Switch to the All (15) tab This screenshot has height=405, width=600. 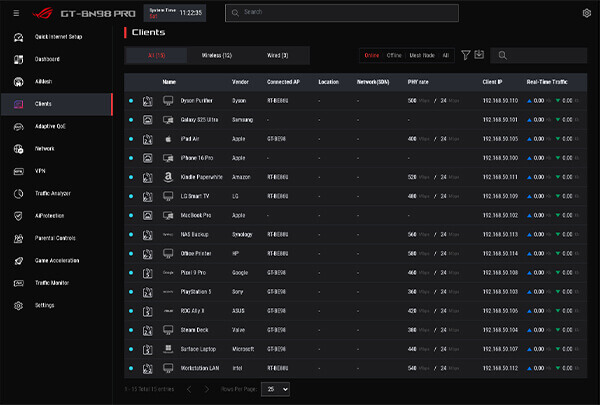[156, 56]
